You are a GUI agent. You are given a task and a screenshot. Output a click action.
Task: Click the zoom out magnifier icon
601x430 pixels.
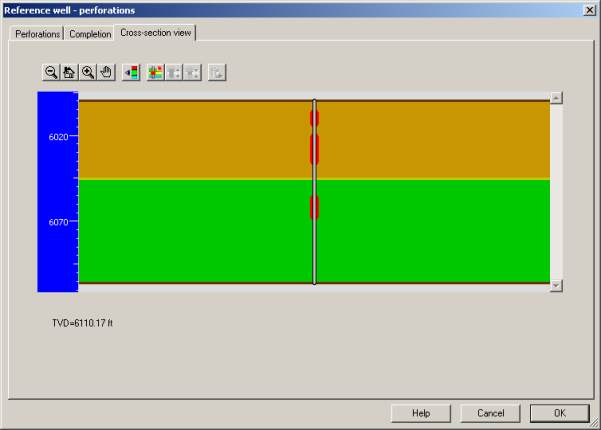pyautogui.click(x=51, y=72)
